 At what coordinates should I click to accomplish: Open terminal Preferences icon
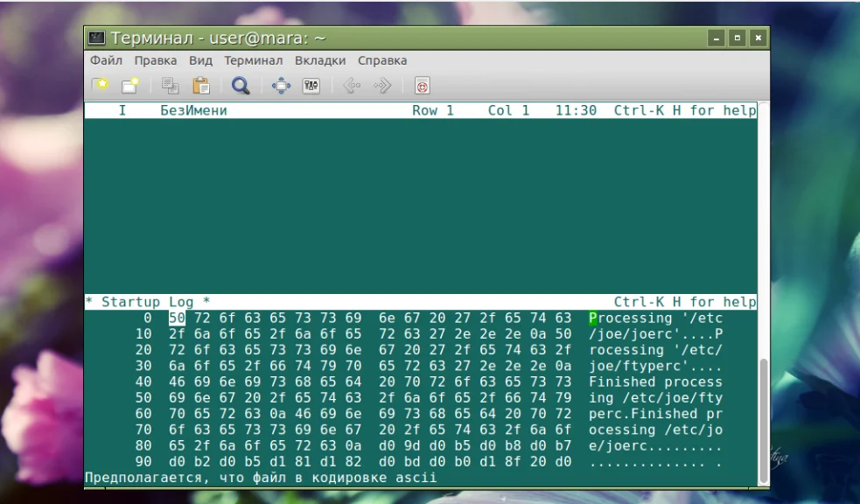311,86
